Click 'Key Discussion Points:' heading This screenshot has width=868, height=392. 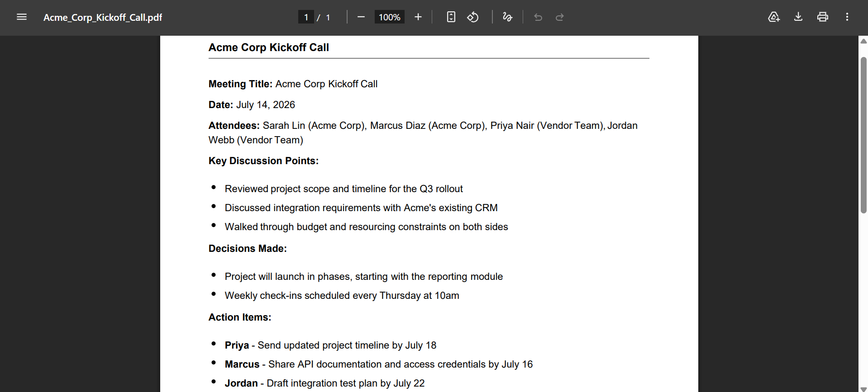pyautogui.click(x=263, y=161)
